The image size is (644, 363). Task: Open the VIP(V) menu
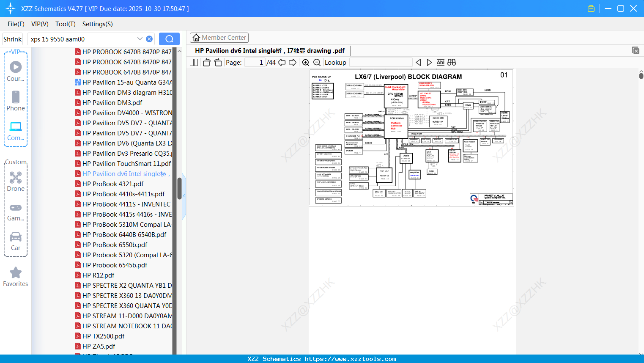40,24
